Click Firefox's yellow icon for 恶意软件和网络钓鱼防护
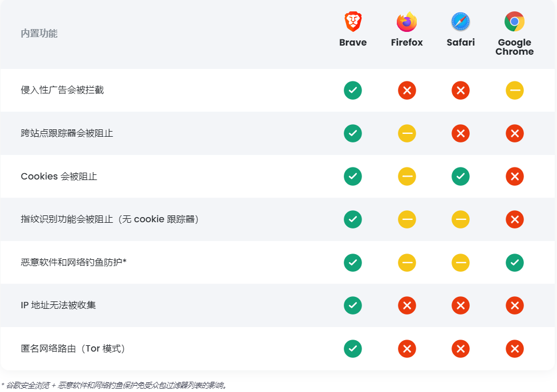Viewport: 557px width, 392px height. coord(406,263)
